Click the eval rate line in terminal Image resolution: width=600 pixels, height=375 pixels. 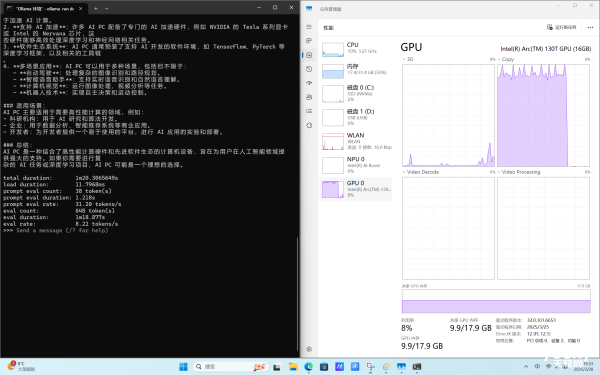[60, 224]
